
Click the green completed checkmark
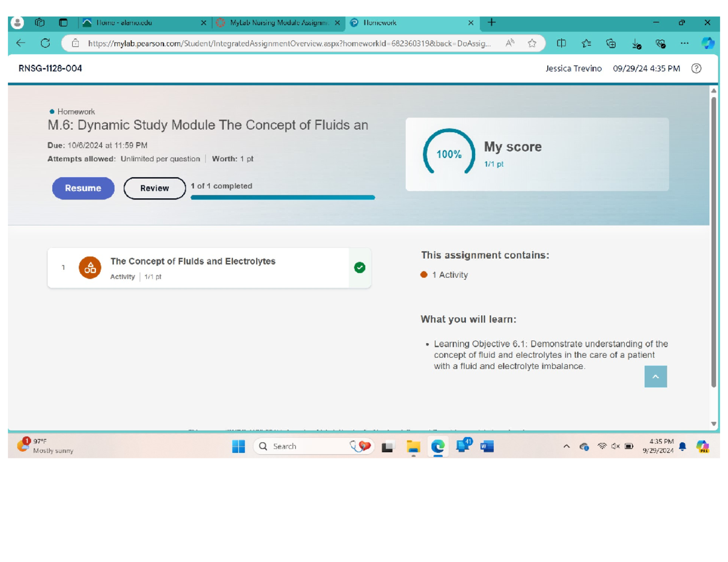(x=360, y=267)
